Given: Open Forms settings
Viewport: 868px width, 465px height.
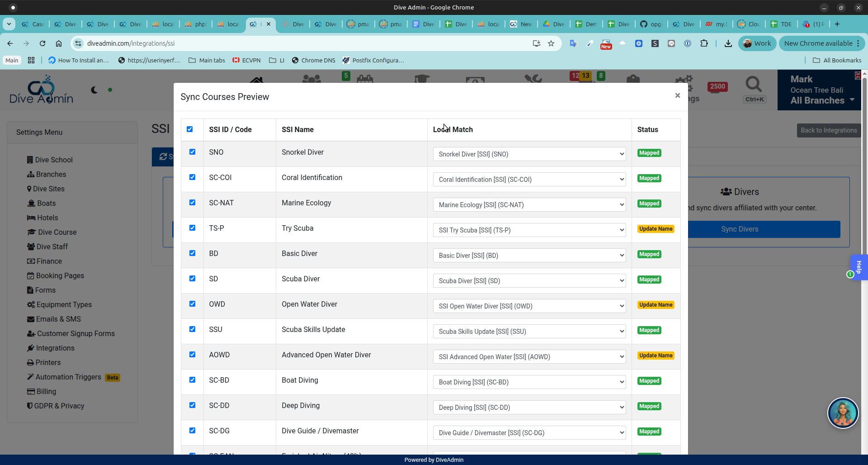Looking at the screenshot, I should point(41,290).
